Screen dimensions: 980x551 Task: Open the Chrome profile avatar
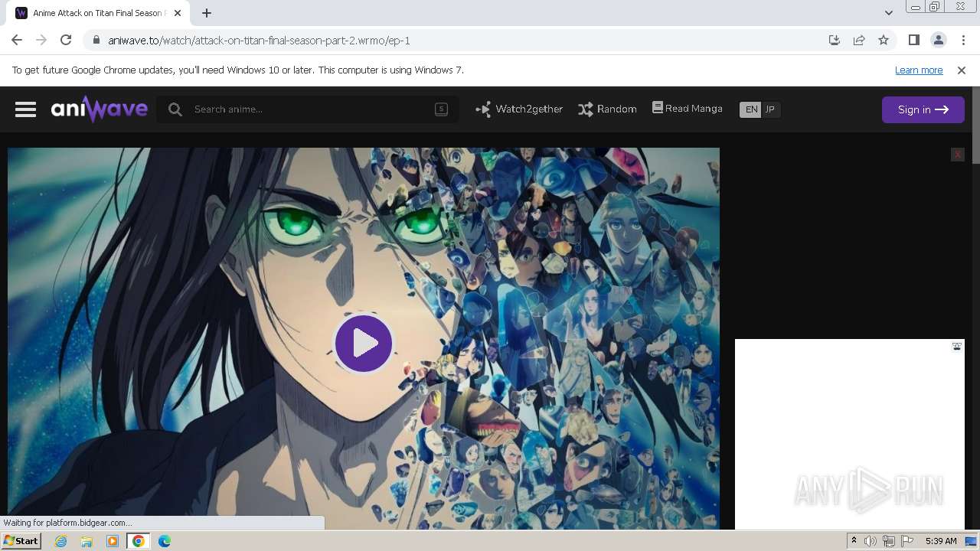point(939,40)
